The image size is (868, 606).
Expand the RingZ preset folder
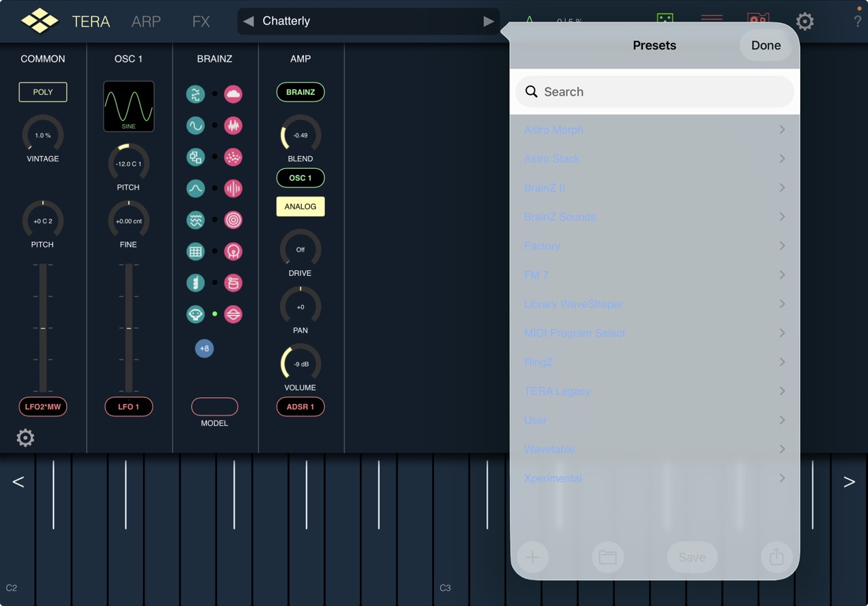click(x=655, y=362)
